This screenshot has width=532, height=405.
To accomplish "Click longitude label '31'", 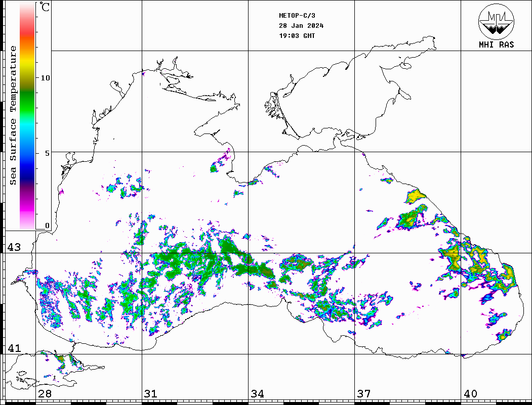I will pyautogui.click(x=151, y=393).
